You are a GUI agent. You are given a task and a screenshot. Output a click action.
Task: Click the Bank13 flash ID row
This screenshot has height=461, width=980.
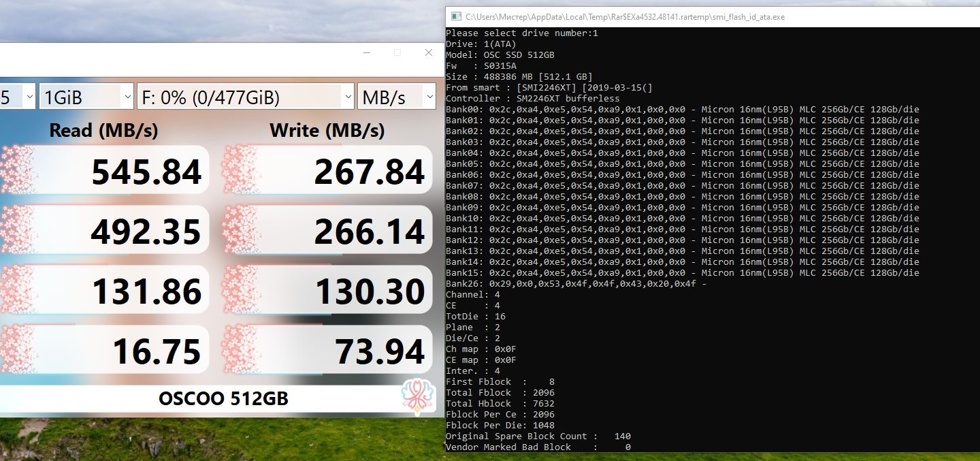683,251
